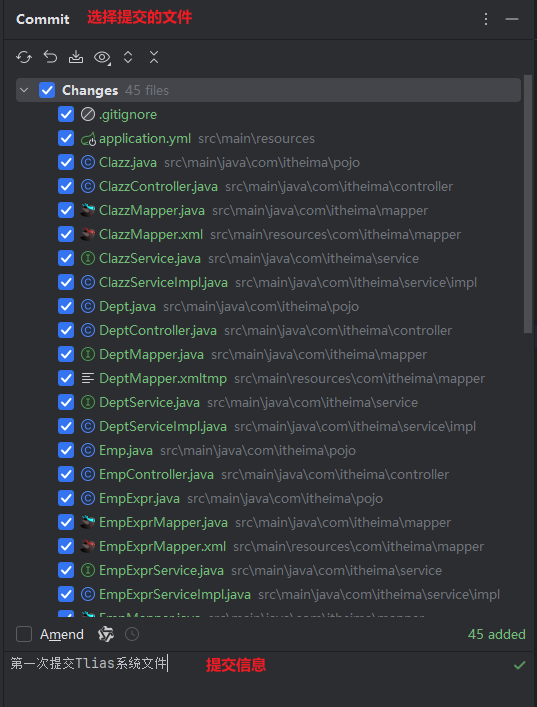Toggle the DeptMapper.xmltmp checkbox

pyautogui.click(x=66, y=378)
